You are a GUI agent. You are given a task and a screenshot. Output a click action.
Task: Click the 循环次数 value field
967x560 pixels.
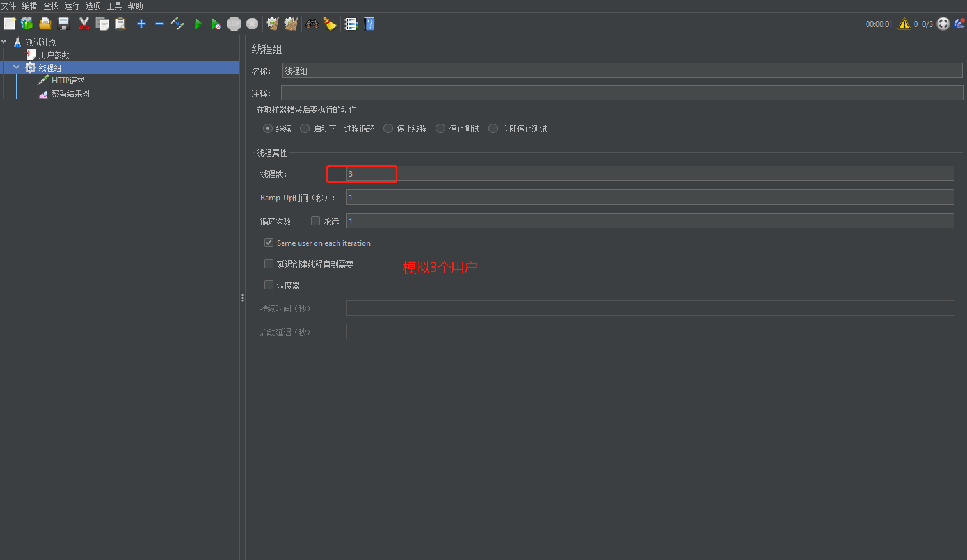click(x=650, y=221)
